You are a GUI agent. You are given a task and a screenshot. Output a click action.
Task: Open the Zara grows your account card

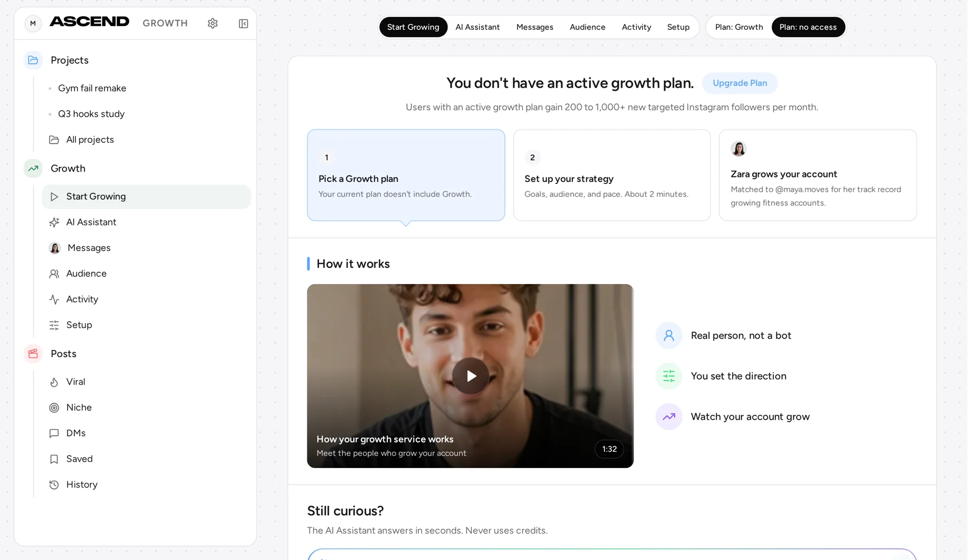tap(818, 175)
